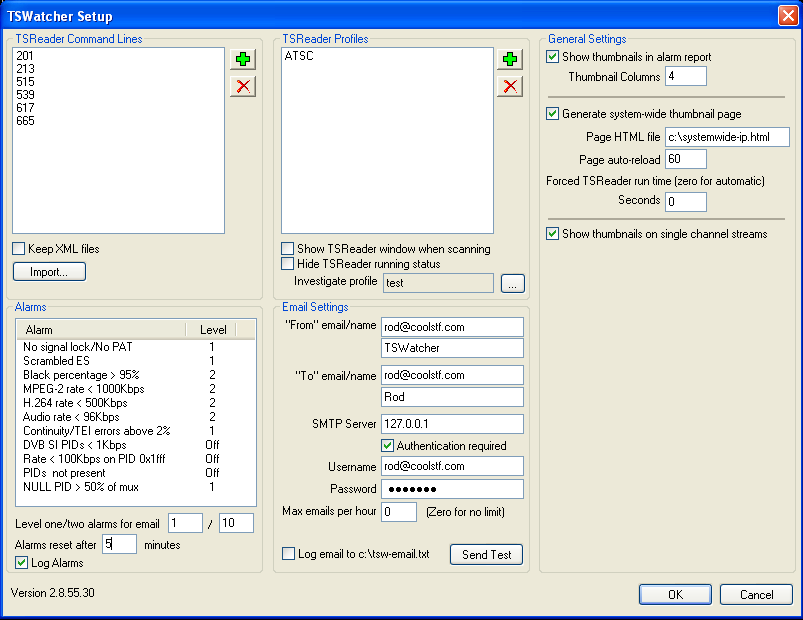Select MPEG-2 rate < 1000Kbps alarm row

click(x=136, y=389)
